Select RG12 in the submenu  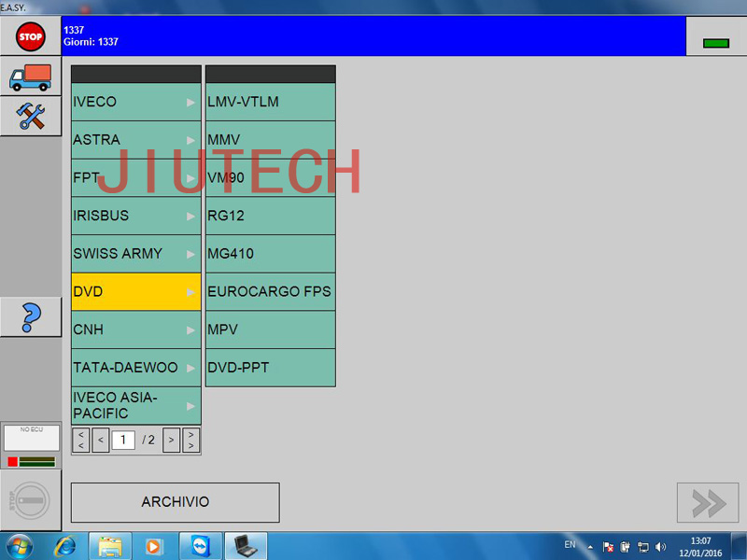[271, 216]
